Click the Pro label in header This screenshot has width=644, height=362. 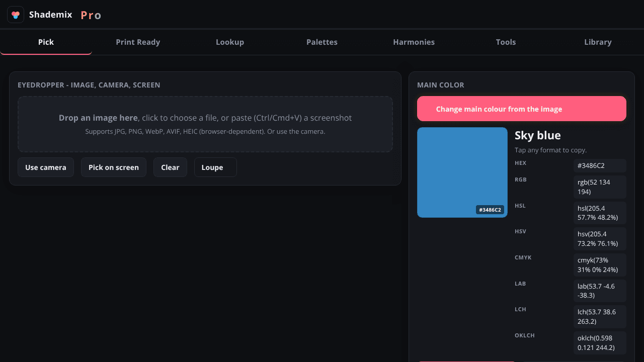click(x=91, y=15)
